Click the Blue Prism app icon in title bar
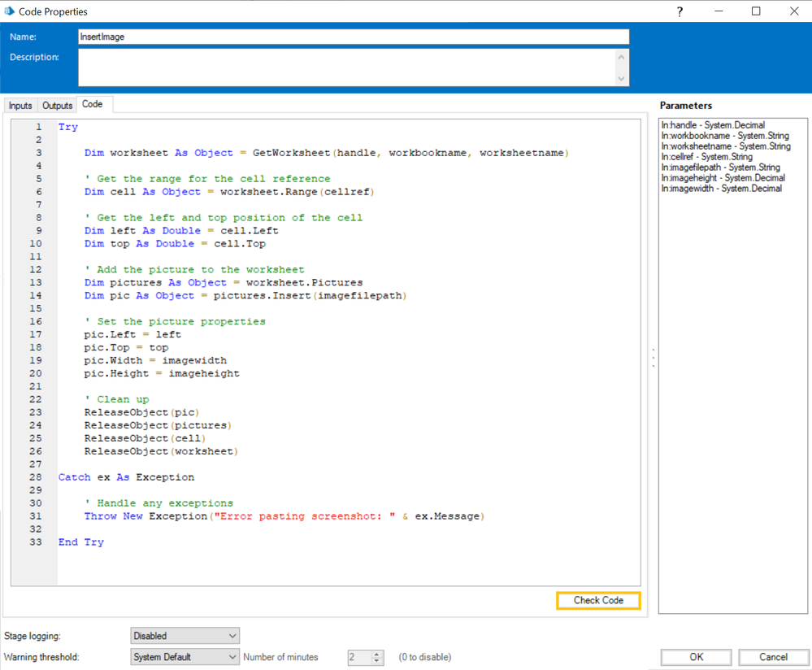Viewport: 812px width, 670px height. [x=10, y=11]
